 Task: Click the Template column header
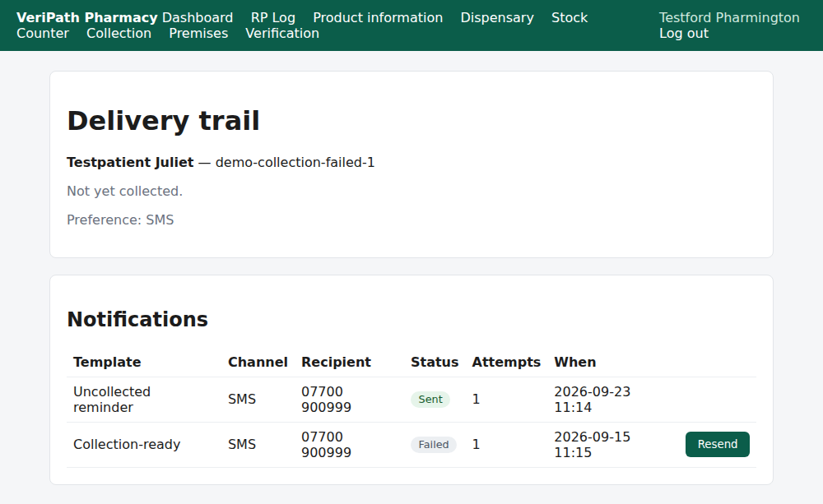pos(107,362)
